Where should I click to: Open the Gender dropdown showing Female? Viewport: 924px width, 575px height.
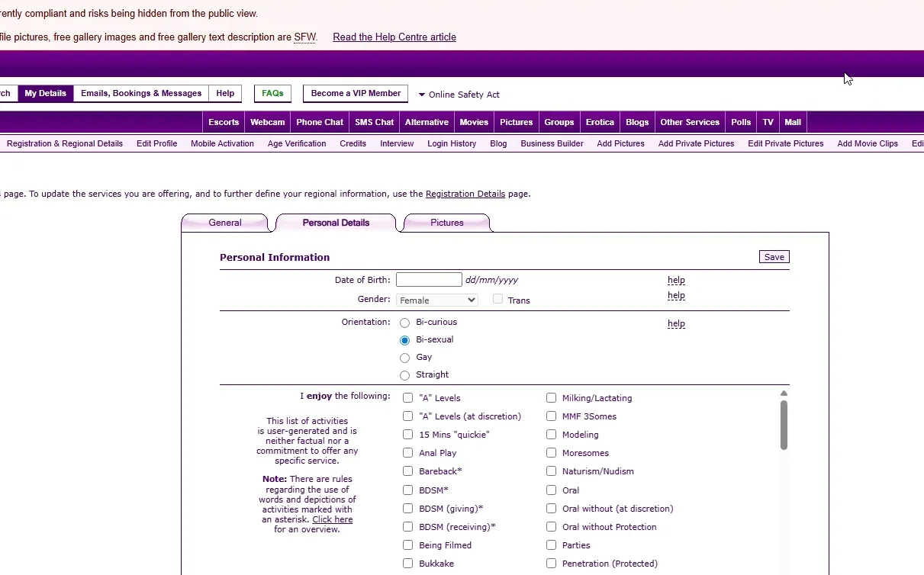[x=437, y=300]
